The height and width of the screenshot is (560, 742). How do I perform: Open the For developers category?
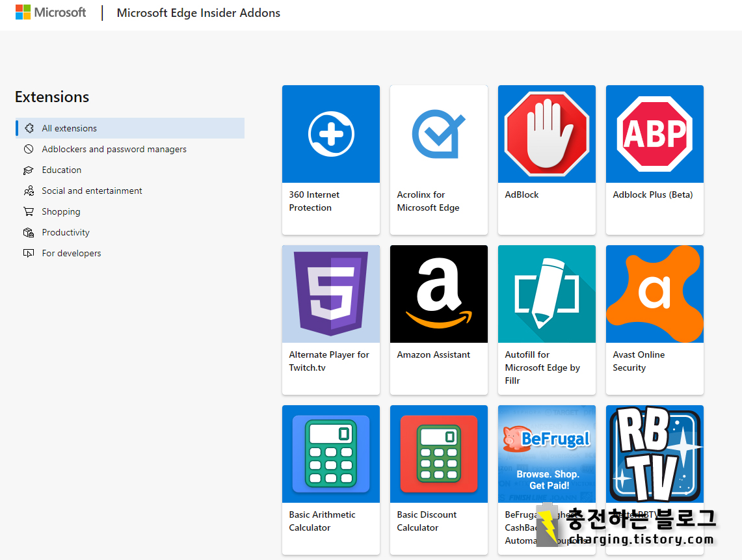point(72,253)
